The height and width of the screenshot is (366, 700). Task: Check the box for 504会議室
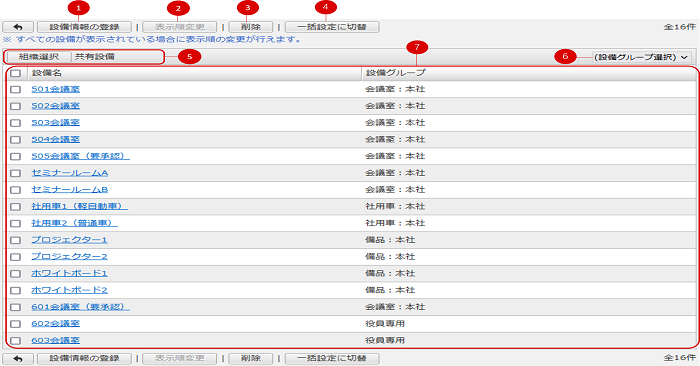(x=16, y=140)
